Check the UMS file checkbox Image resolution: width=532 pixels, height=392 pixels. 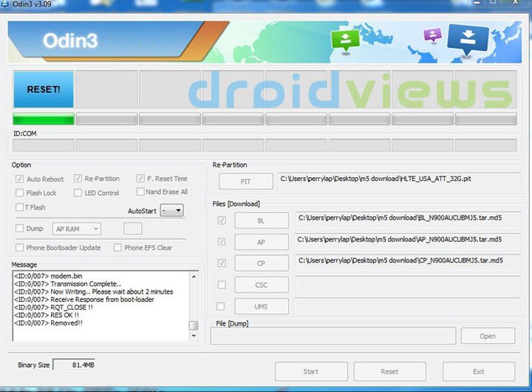[x=220, y=306]
